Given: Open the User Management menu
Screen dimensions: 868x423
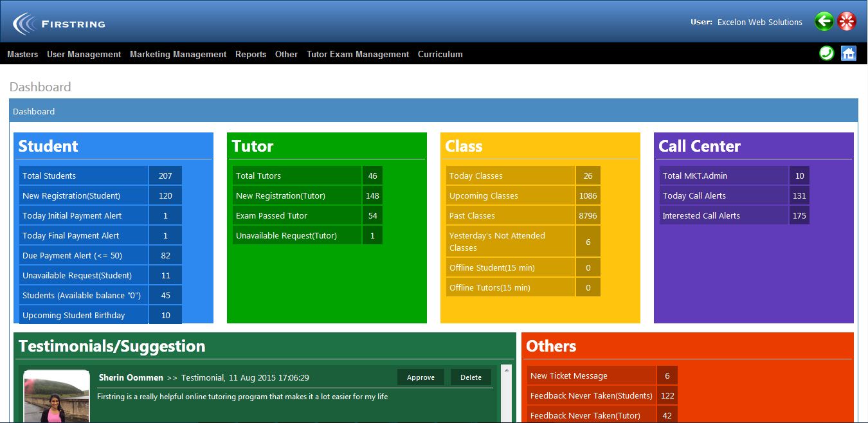Looking at the screenshot, I should [84, 55].
